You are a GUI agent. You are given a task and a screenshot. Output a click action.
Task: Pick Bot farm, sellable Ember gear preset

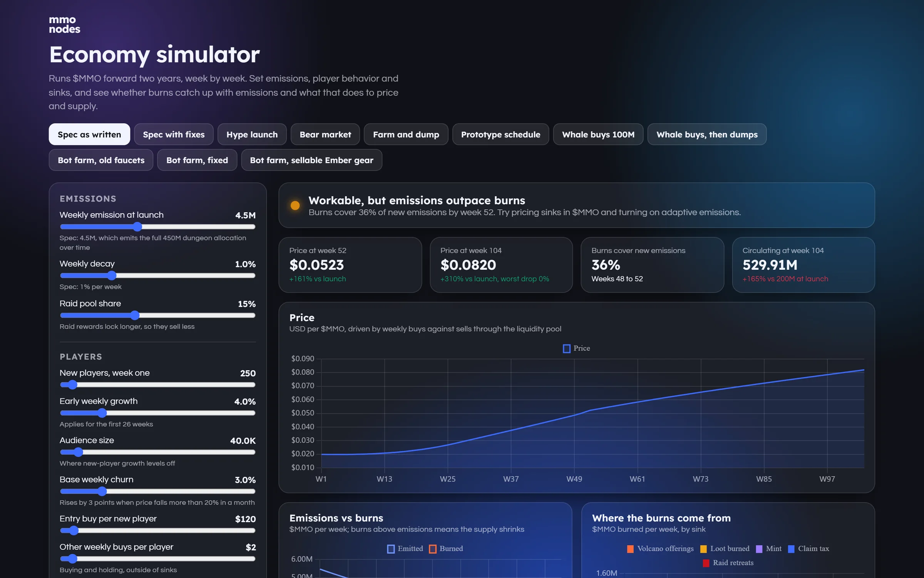tap(311, 160)
